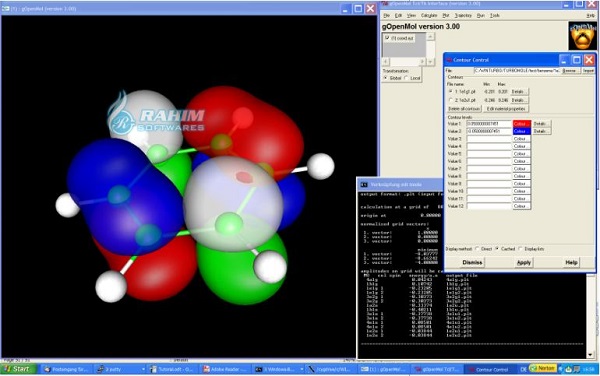Open the Edit menu
Viewport: 600px width, 376px height.
coord(398,16)
